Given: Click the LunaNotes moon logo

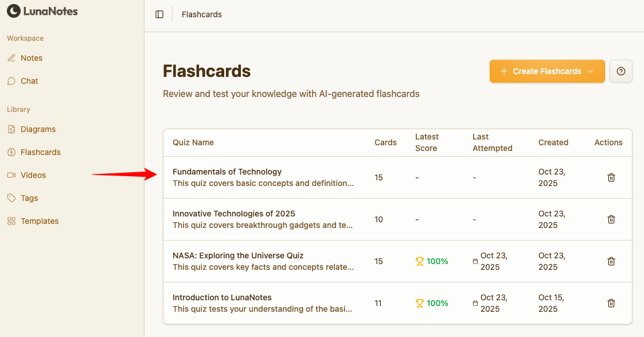Looking at the screenshot, I should pos(13,11).
